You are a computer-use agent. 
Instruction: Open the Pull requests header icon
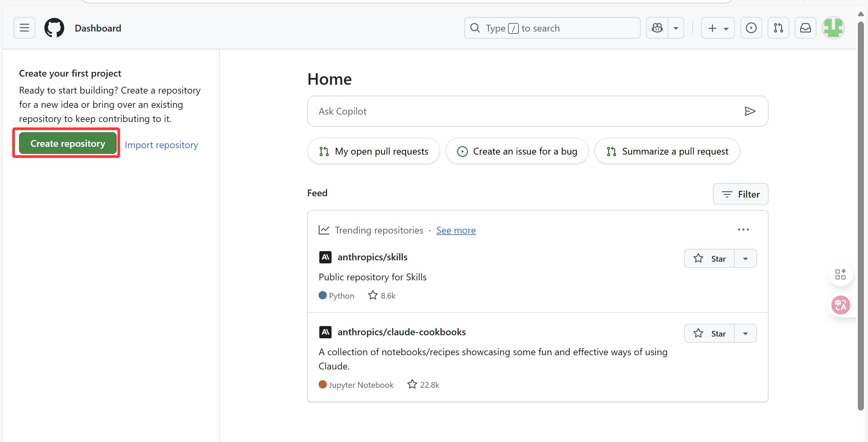(x=778, y=28)
